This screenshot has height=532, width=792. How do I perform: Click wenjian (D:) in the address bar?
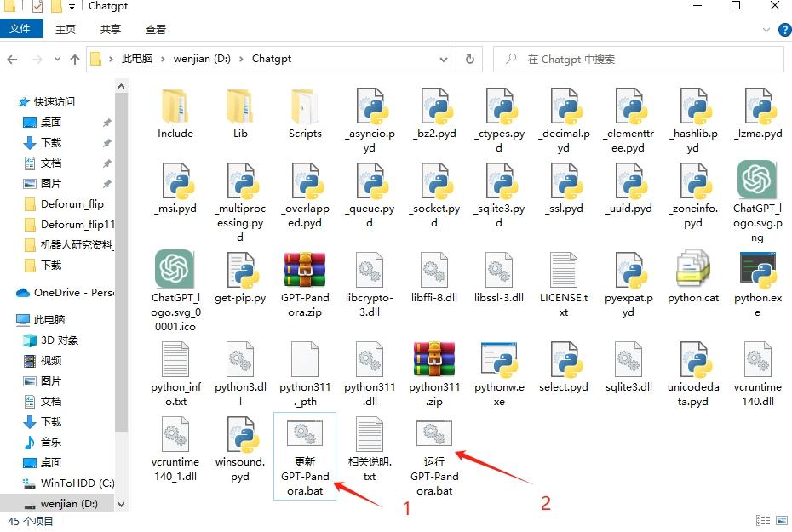202,59
